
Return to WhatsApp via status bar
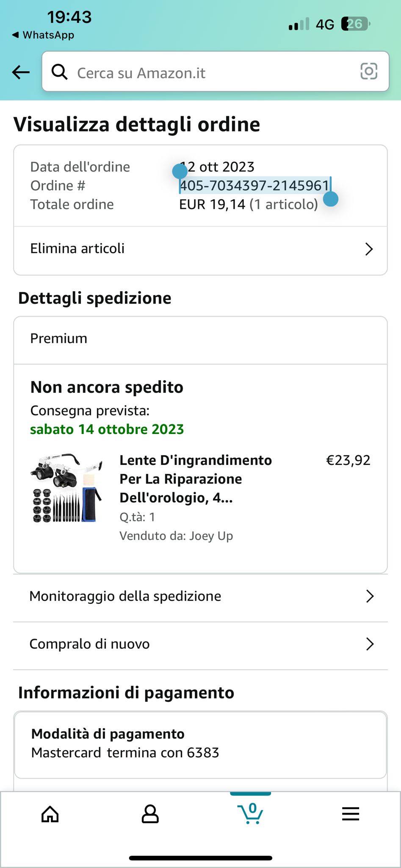[x=43, y=35]
